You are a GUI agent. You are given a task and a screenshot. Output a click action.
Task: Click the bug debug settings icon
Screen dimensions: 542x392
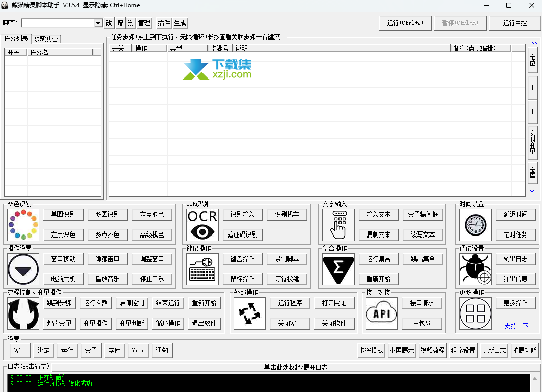pyautogui.click(x=475, y=269)
